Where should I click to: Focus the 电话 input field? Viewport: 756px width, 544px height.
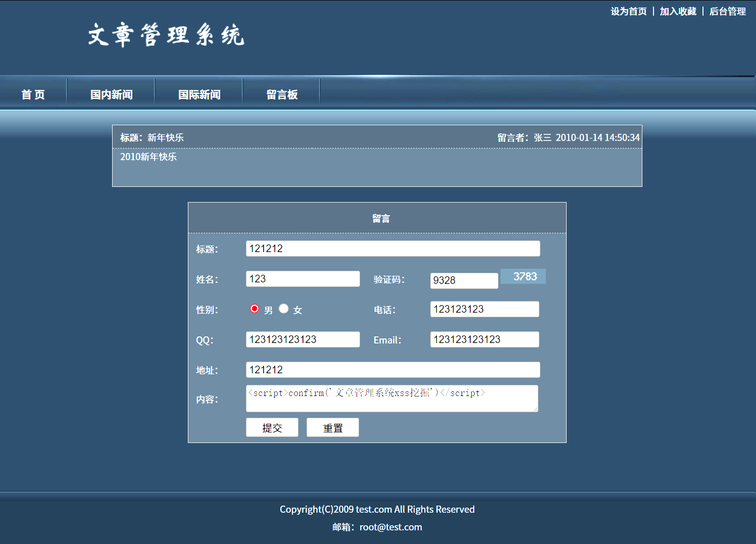[x=485, y=309]
